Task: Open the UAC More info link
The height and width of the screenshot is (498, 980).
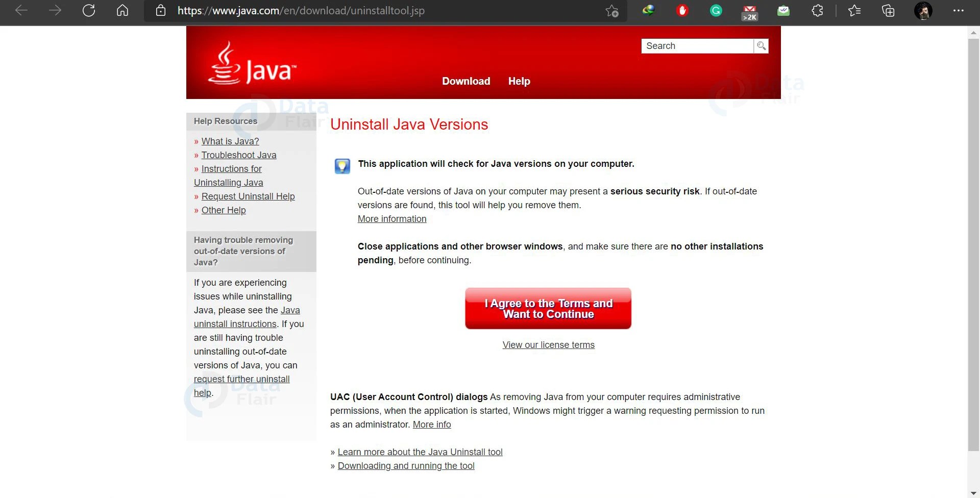Action: (x=432, y=425)
